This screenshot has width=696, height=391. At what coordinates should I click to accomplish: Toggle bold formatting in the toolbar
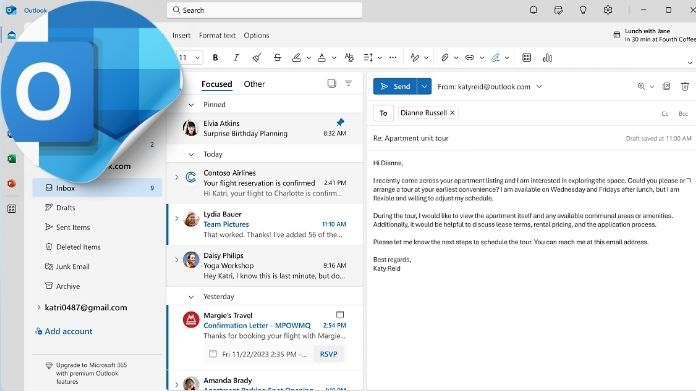pyautogui.click(x=215, y=58)
